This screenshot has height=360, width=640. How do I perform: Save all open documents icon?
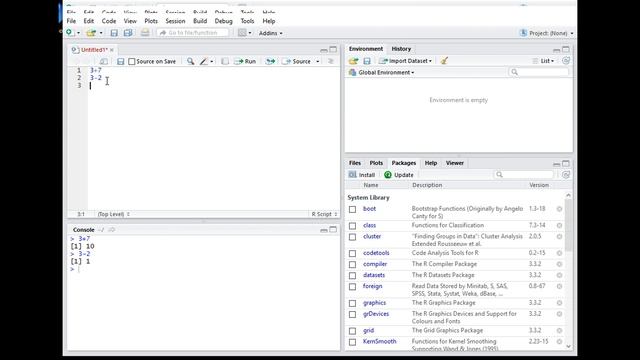pos(128,33)
